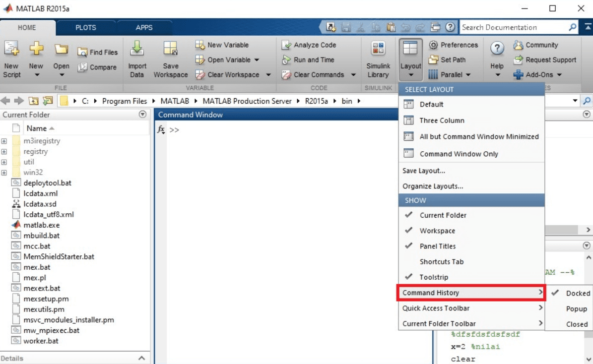This screenshot has height=364, width=593.
Task: Set Command History to Closed
Action: pos(570,324)
